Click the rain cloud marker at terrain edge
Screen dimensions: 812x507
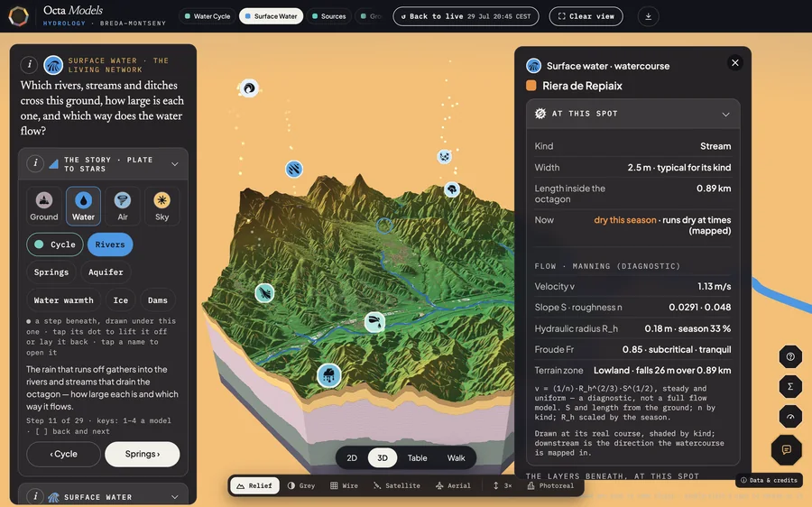[328, 375]
